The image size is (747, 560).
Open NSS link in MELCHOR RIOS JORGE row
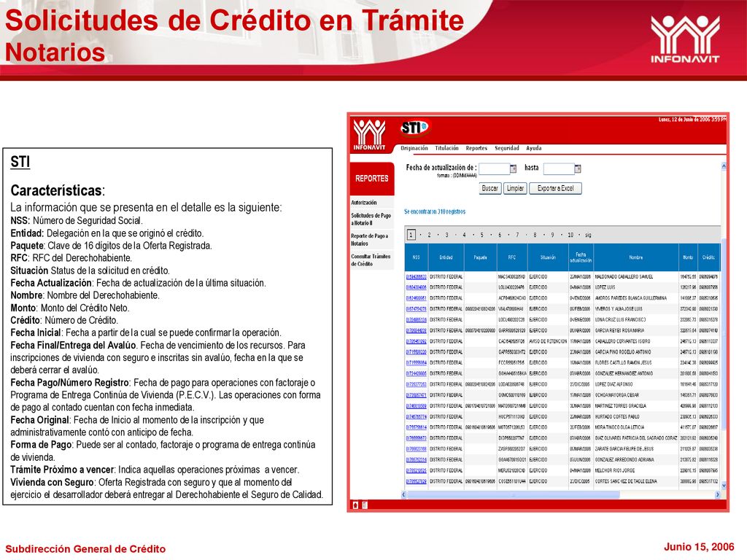(416, 470)
